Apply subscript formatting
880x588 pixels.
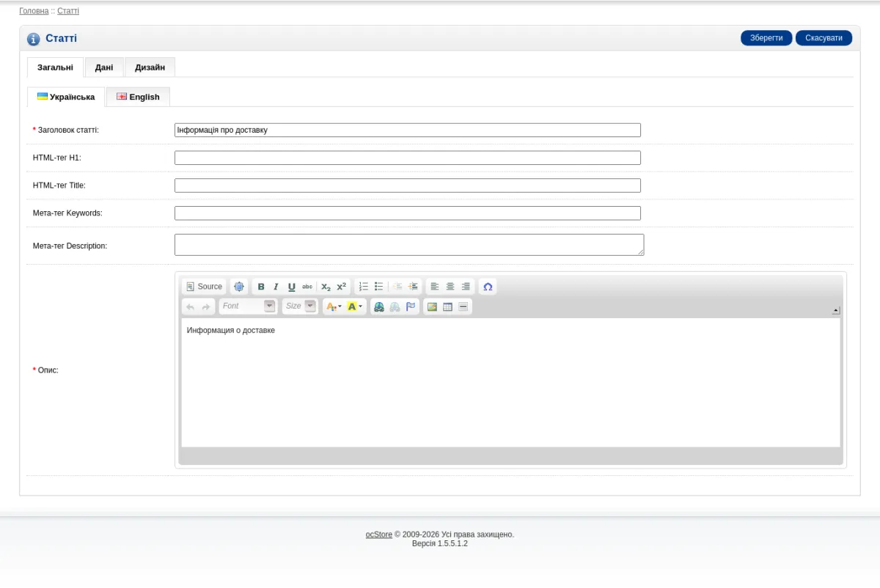coord(326,287)
